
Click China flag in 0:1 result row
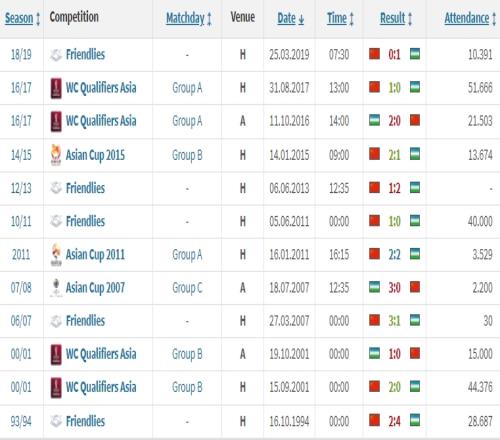tap(374, 54)
